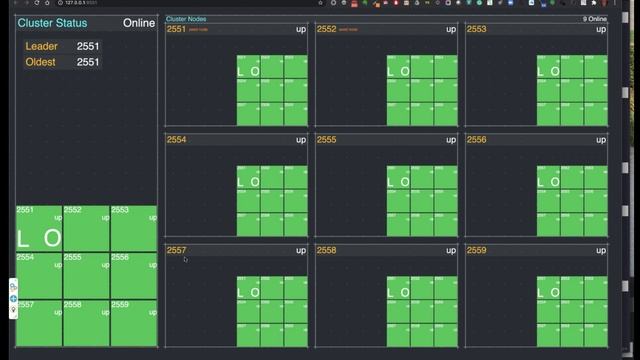This screenshot has height=360, width=640.
Task: Select node 2556 tile in Cluster Status grid
Action: [x=134, y=276]
